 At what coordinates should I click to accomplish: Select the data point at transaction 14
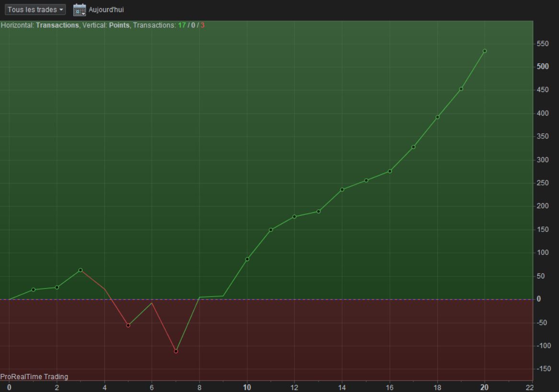pos(342,190)
